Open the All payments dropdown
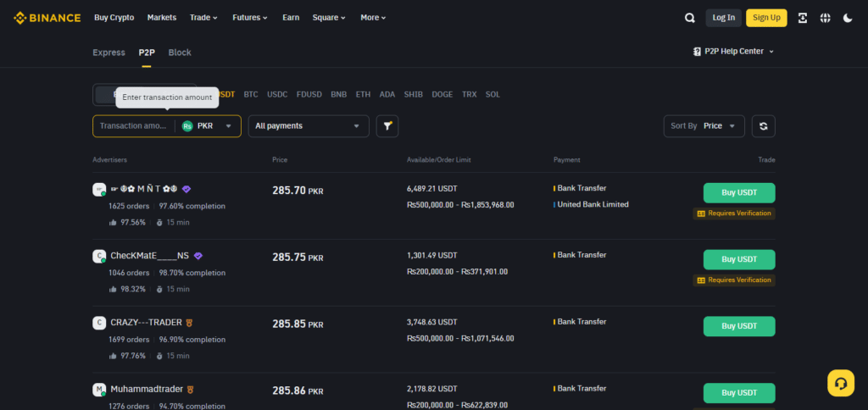Screen dimensions: 868x410 pos(309,126)
